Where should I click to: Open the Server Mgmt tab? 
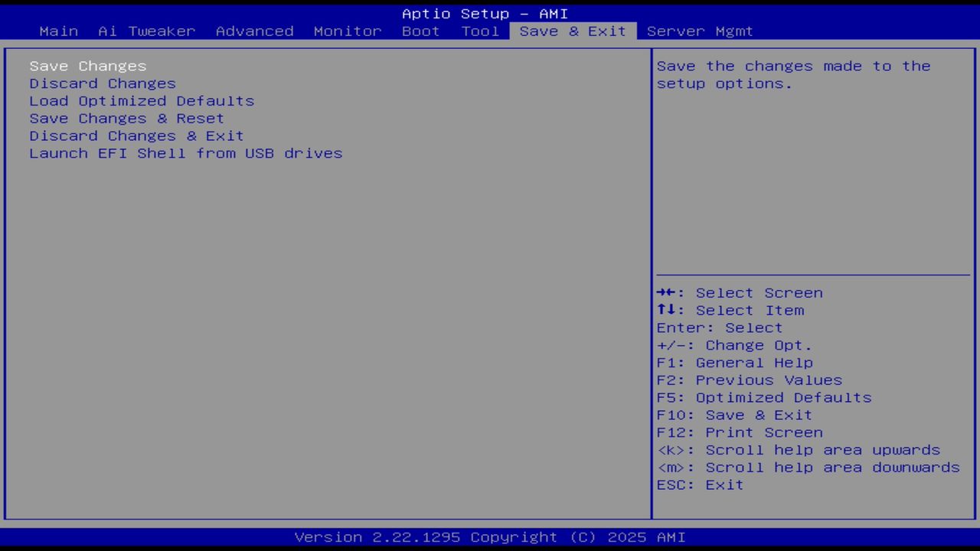tap(699, 31)
